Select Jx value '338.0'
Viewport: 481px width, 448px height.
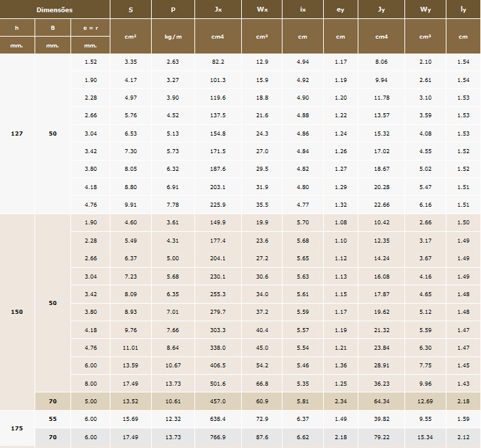[x=218, y=348]
